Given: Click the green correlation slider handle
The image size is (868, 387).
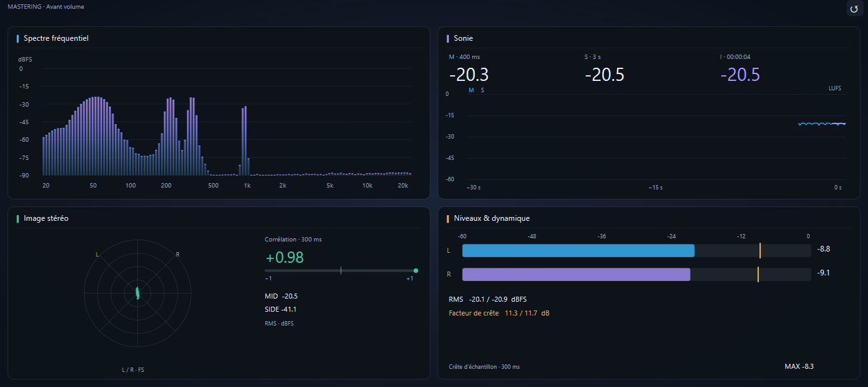Looking at the screenshot, I should click(x=416, y=271).
